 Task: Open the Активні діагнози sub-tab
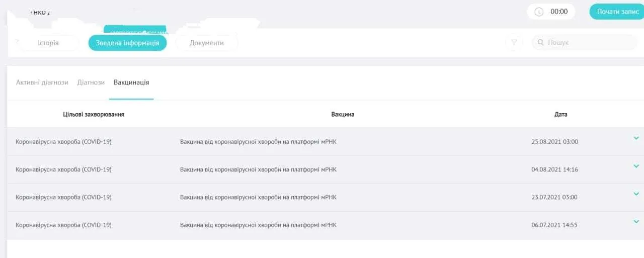[x=42, y=82]
